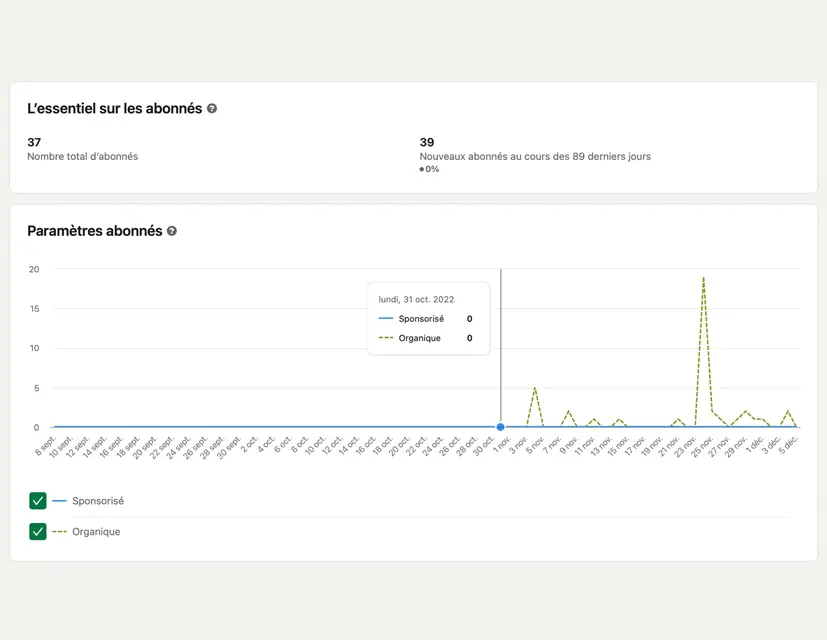The image size is (827, 640).
Task: Click the Organique row in the tooltip
Action: (x=426, y=338)
